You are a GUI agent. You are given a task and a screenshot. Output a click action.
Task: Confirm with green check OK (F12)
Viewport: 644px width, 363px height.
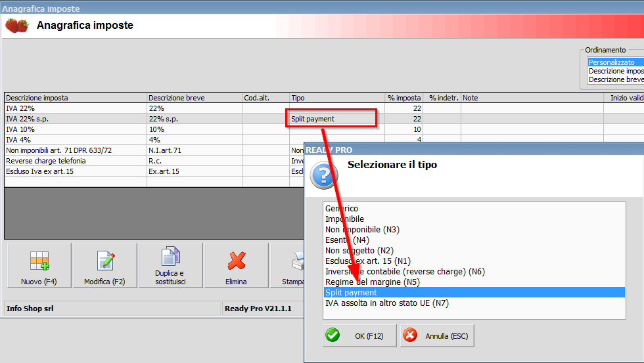coord(359,336)
